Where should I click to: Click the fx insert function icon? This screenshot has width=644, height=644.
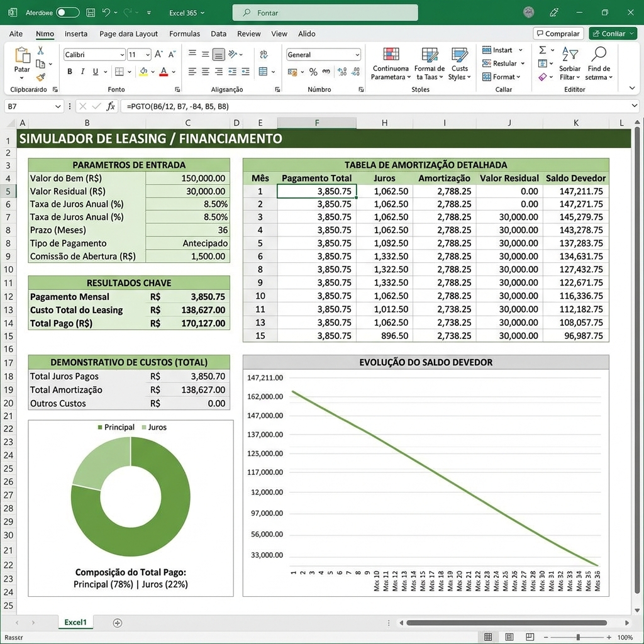pos(111,106)
